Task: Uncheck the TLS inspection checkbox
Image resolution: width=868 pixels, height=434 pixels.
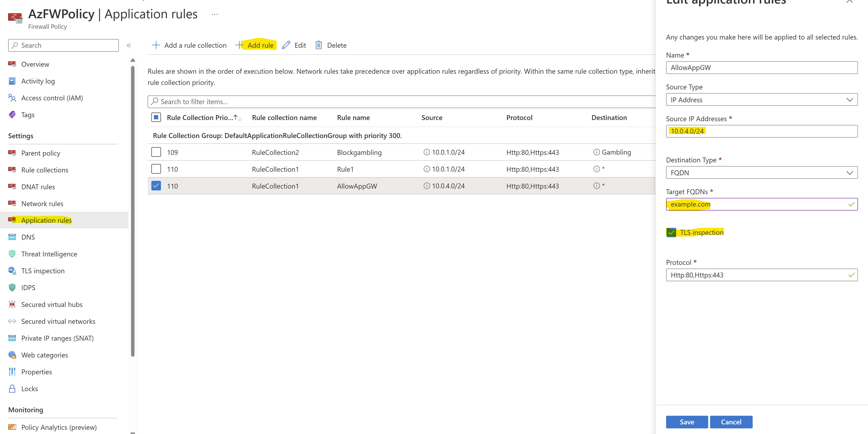Action: point(671,233)
